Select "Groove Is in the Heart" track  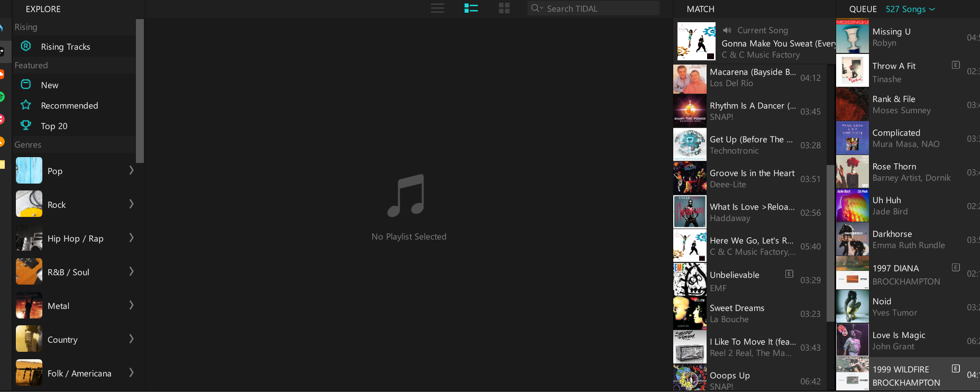pyautogui.click(x=749, y=178)
